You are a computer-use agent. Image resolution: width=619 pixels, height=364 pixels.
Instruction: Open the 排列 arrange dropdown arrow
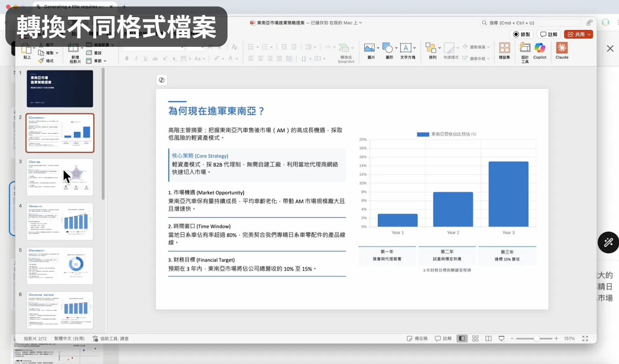(x=439, y=48)
